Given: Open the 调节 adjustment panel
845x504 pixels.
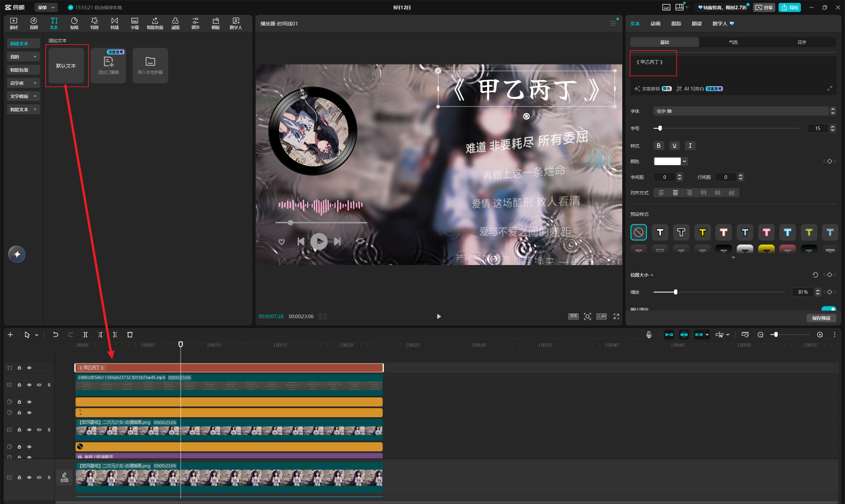Looking at the screenshot, I should (195, 23).
